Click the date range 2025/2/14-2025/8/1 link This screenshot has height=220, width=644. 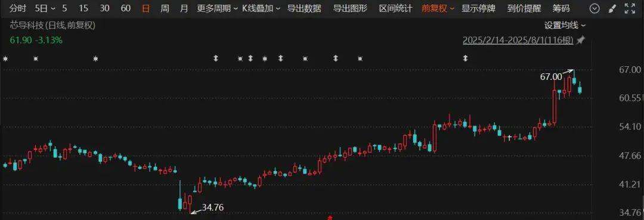point(518,40)
